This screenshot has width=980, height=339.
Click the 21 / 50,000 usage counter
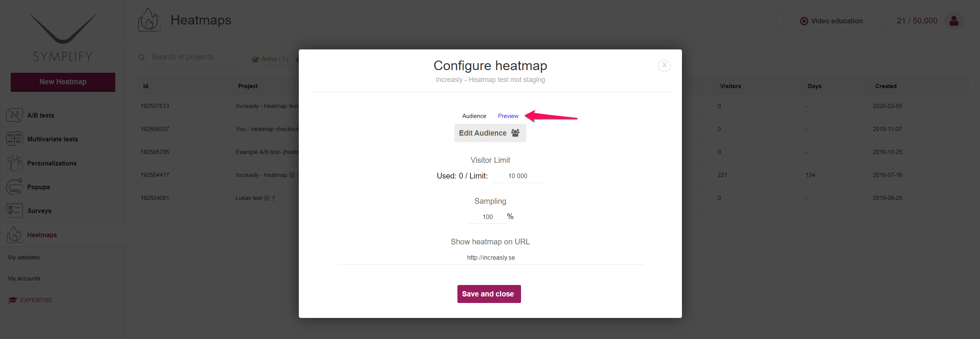(917, 21)
